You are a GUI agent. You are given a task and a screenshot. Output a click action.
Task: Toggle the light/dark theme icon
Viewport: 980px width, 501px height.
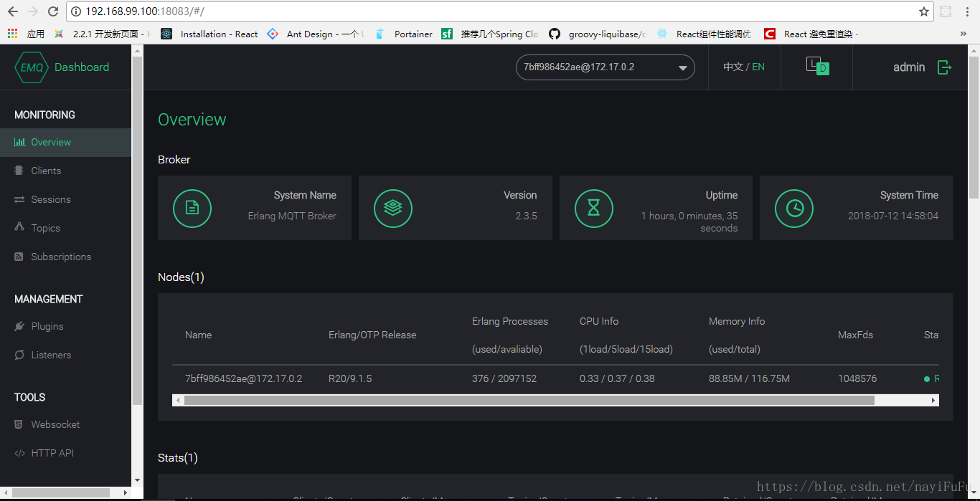tap(817, 66)
